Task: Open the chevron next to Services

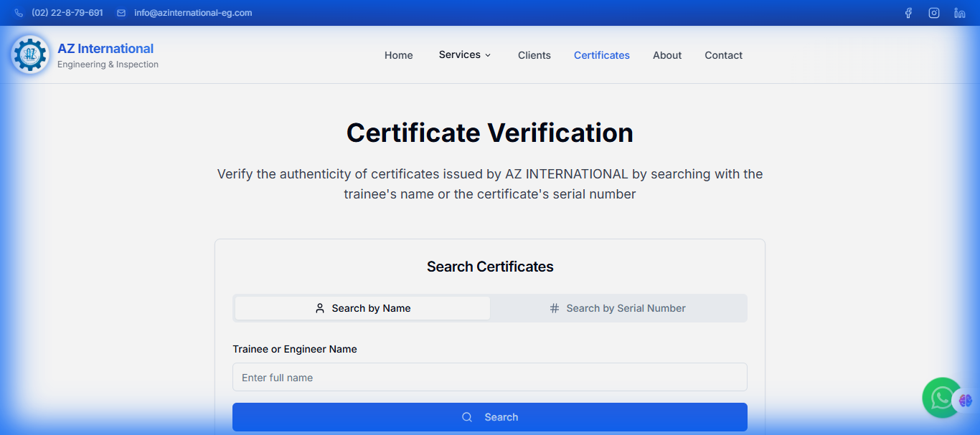Action: point(488,55)
